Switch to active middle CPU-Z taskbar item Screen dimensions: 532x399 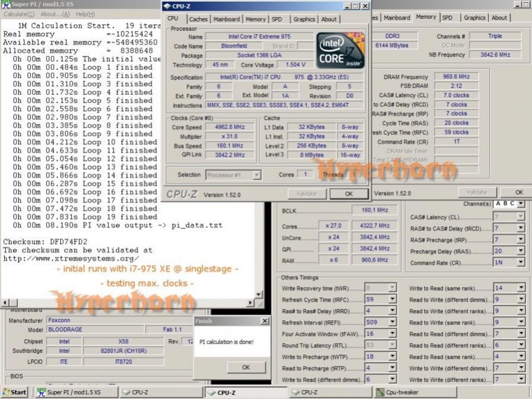tap(247, 392)
